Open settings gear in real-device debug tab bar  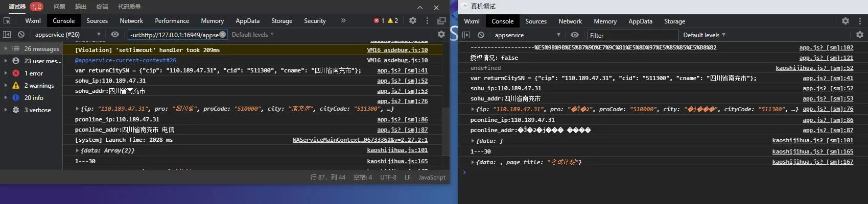click(846, 21)
